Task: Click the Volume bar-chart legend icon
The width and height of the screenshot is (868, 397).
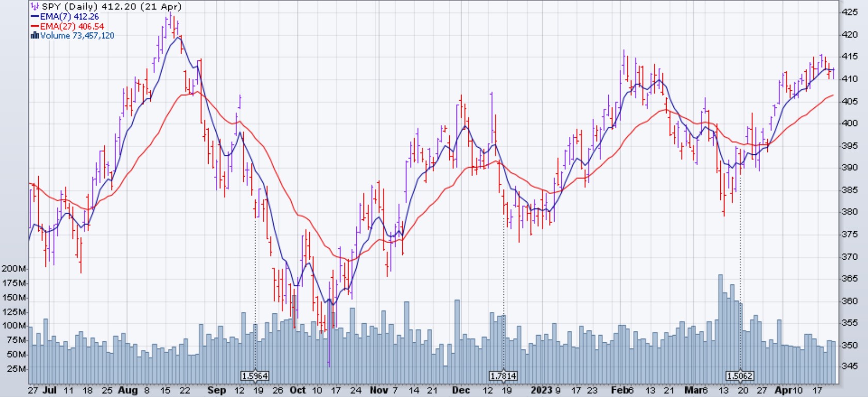Action: [35, 36]
